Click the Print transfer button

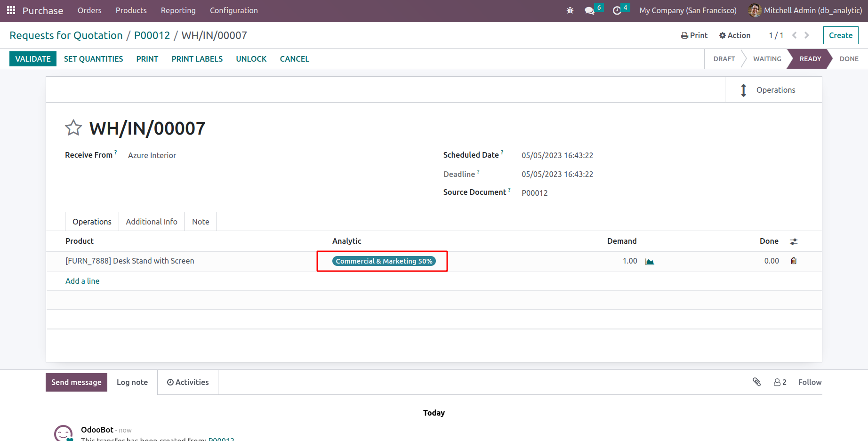click(147, 59)
